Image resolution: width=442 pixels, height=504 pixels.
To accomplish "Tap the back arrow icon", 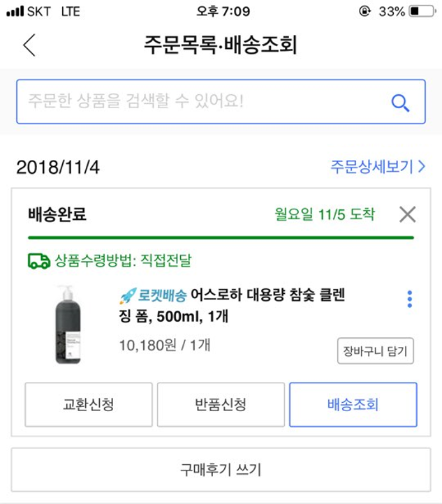I will (x=29, y=45).
